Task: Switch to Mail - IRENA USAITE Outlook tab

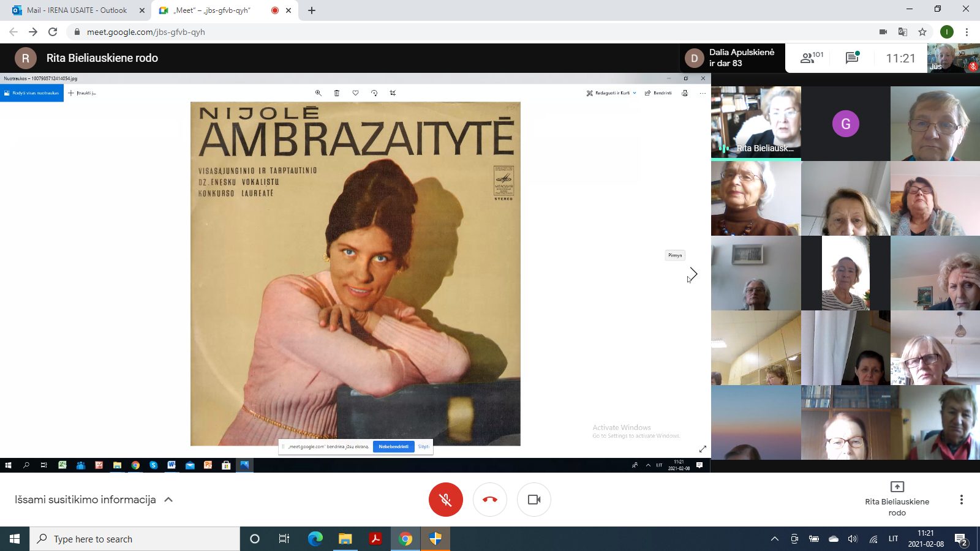Action: [77, 10]
